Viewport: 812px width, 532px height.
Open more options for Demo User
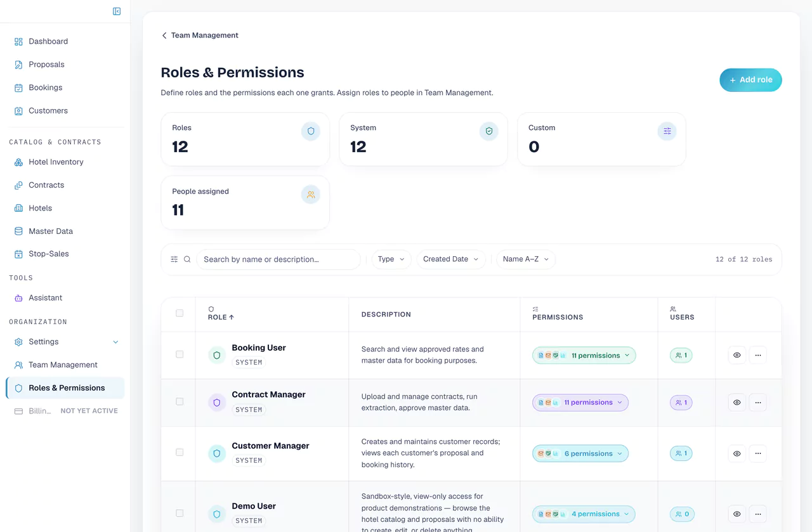[758, 514]
